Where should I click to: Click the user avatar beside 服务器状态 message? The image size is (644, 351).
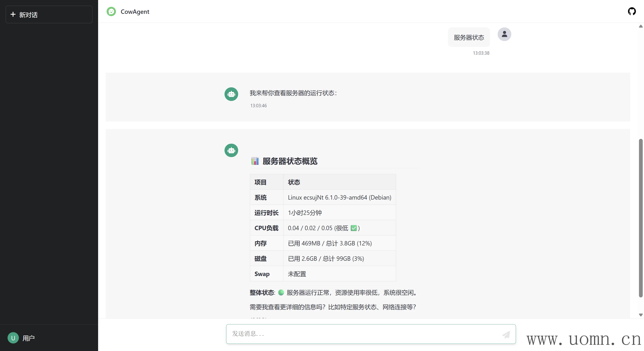(x=504, y=34)
